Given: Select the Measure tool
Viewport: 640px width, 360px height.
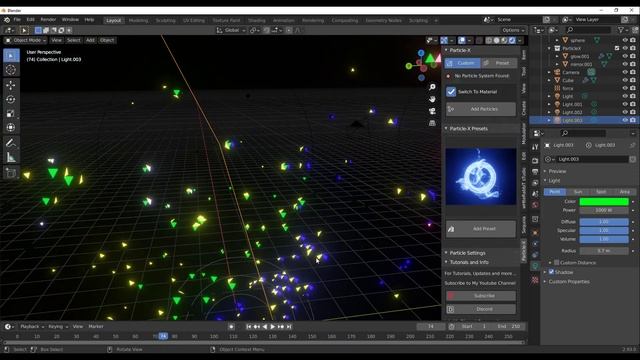Looking at the screenshot, I should (11, 157).
